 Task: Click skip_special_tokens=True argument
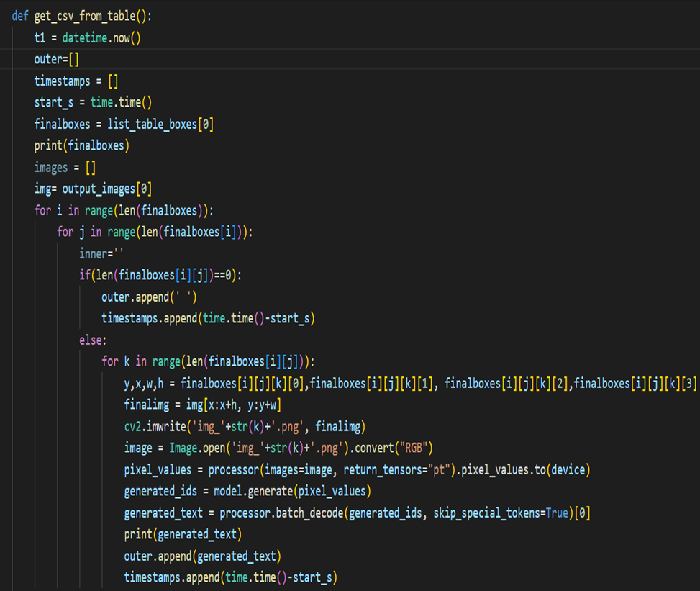click(501, 513)
